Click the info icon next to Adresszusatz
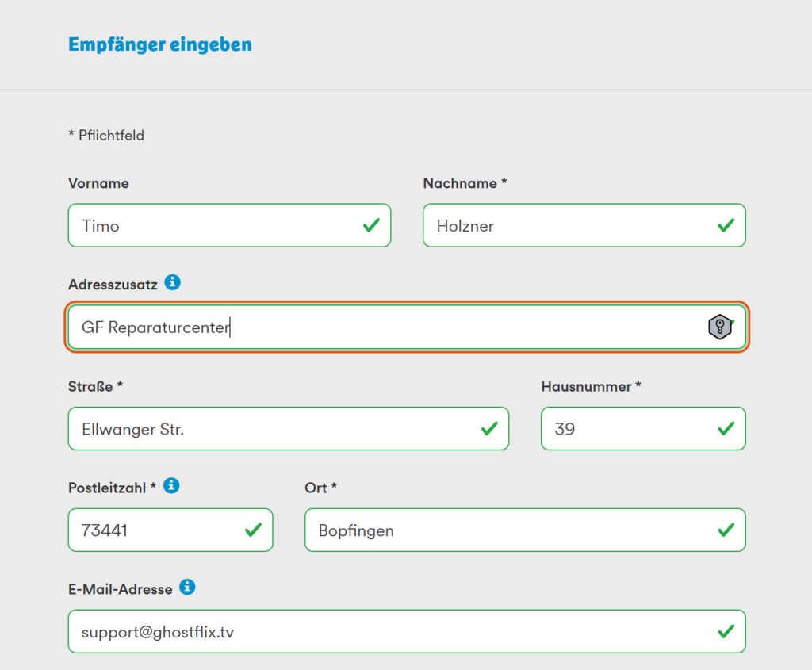812x670 pixels. pyautogui.click(x=172, y=282)
